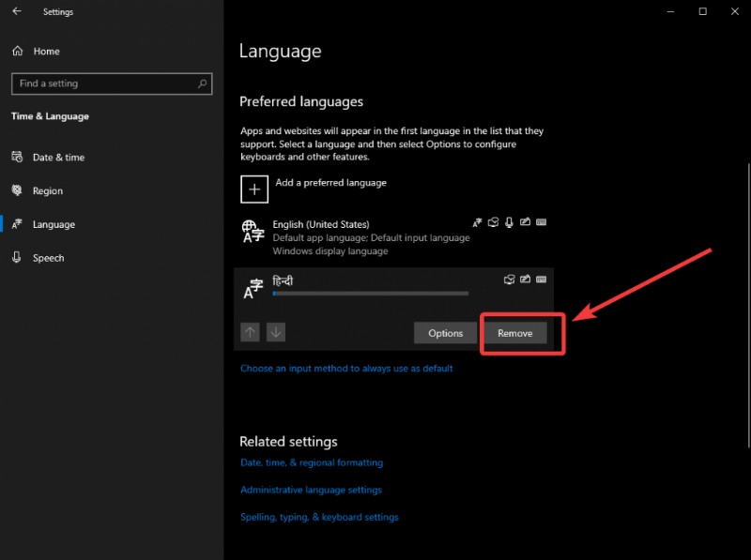Open Date, time, & regional formatting

point(313,462)
